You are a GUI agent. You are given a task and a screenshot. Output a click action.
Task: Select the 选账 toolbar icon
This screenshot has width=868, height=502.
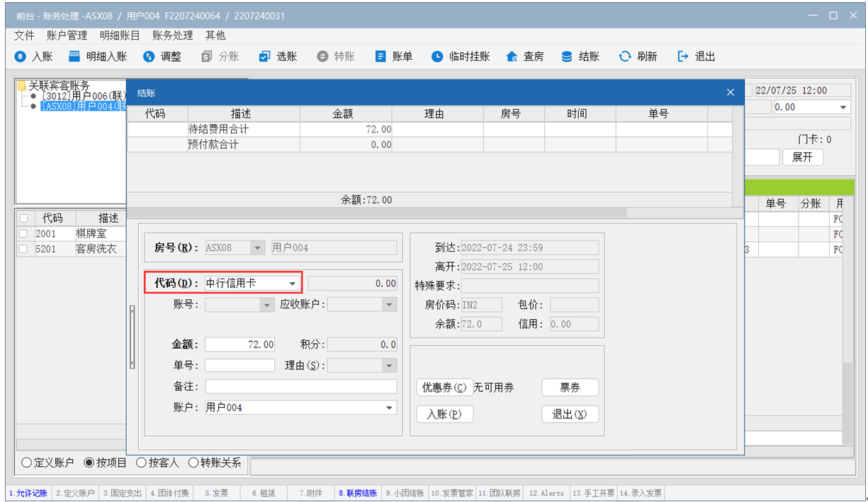[264, 57]
